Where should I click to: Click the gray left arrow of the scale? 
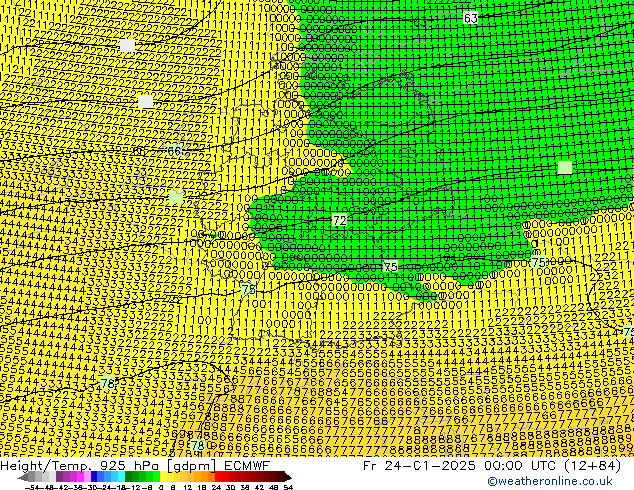pyautogui.click(x=23, y=477)
